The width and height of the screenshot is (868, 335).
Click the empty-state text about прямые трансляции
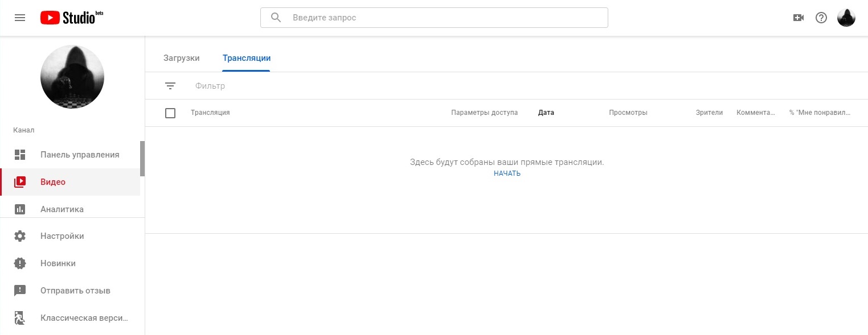tap(507, 162)
